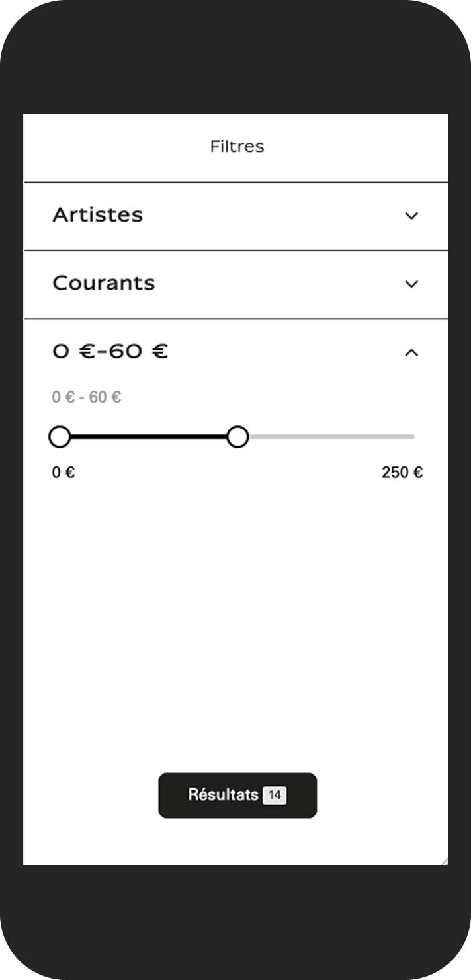471x980 pixels.
Task: Select the 250 € maximum price label
Action: [x=402, y=472]
